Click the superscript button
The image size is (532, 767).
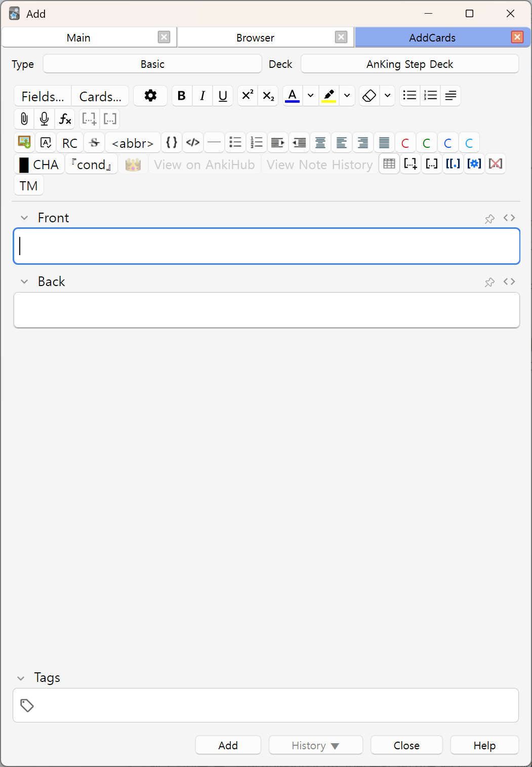(248, 96)
